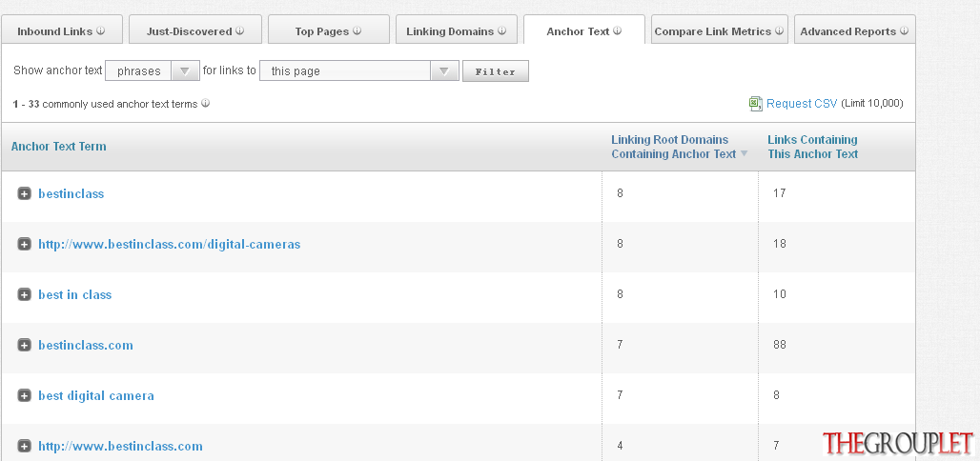Screen dimensions: 980x461
Task: Open http://www.bestinclass.com/digital-cameras anchor link
Action: 170,244
